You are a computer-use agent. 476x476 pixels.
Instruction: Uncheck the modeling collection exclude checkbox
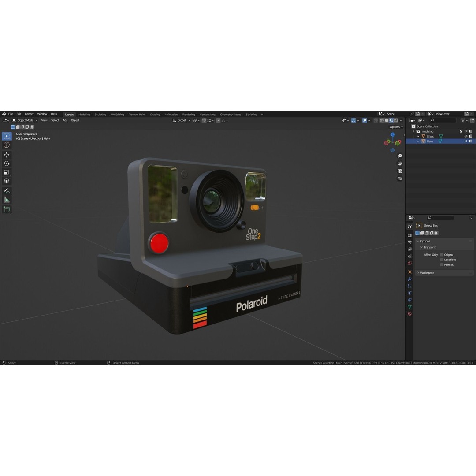(461, 131)
